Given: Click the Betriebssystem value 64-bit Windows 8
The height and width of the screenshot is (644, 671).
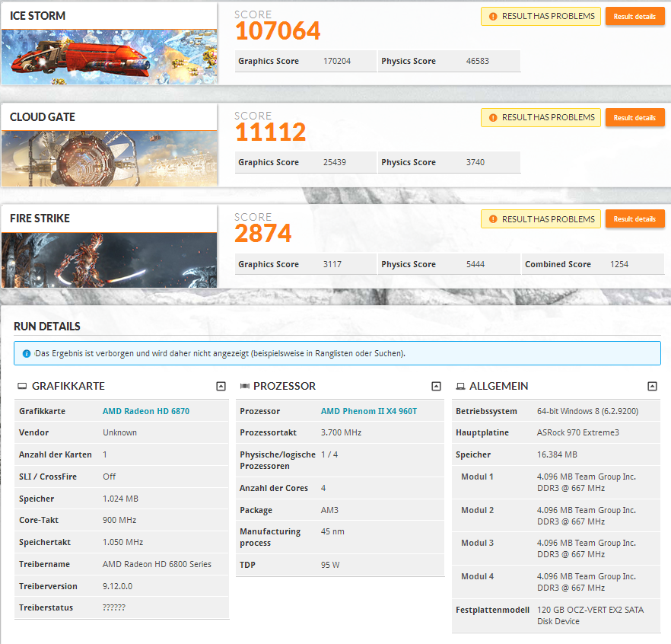Looking at the screenshot, I should (587, 411).
